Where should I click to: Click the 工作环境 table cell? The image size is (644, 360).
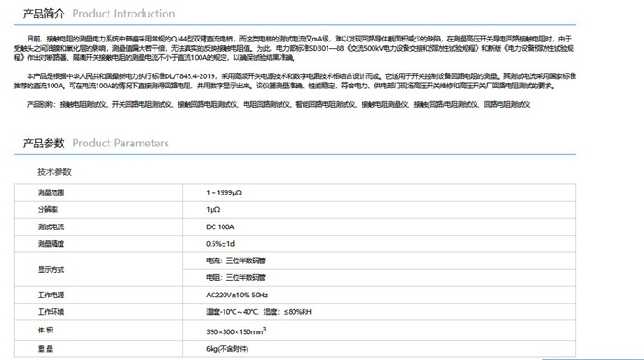click(98, 312)
